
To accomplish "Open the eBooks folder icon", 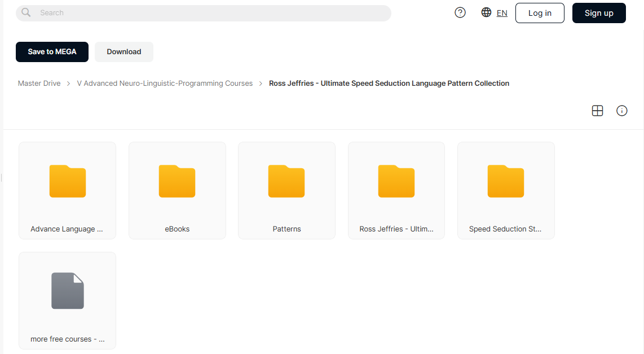I will click(177, 181).
